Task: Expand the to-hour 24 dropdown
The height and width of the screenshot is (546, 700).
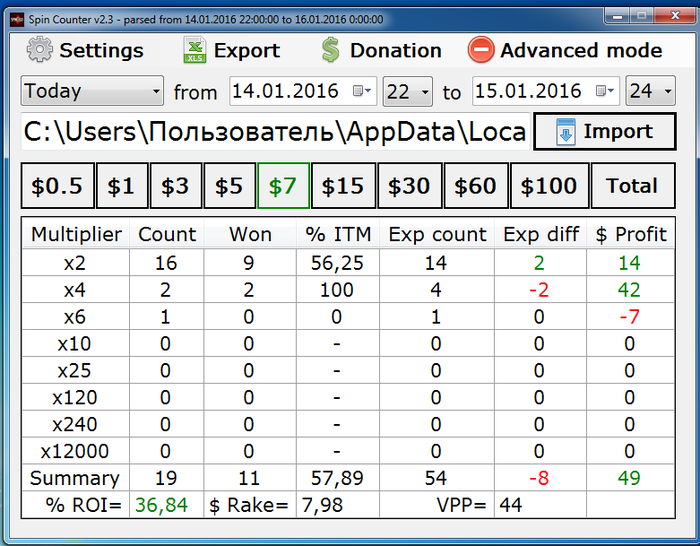Action: 650,91
